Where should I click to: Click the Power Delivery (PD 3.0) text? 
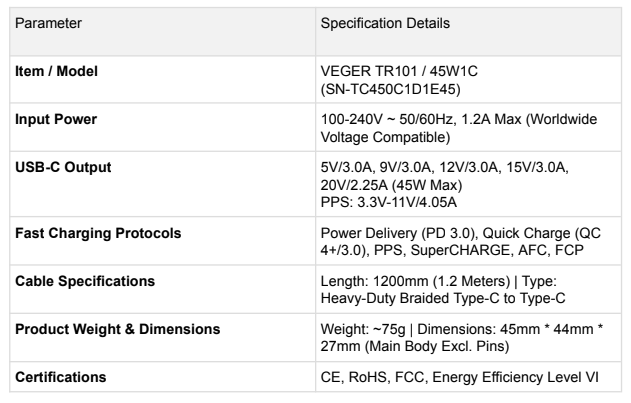pos(398,234)
